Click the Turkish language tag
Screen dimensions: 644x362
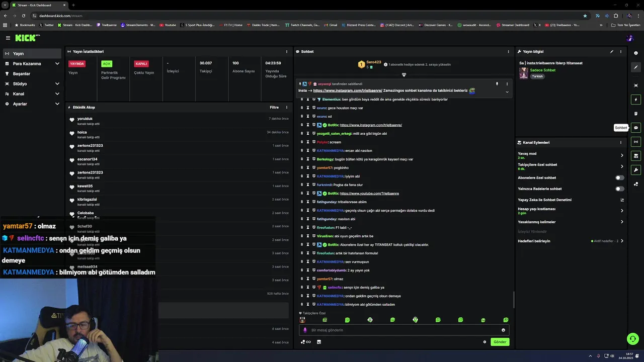point(537,76)
